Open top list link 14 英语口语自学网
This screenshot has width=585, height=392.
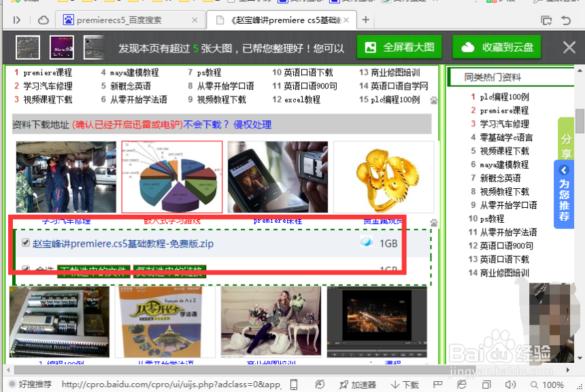pyautogui.click(x=399, y=86)
